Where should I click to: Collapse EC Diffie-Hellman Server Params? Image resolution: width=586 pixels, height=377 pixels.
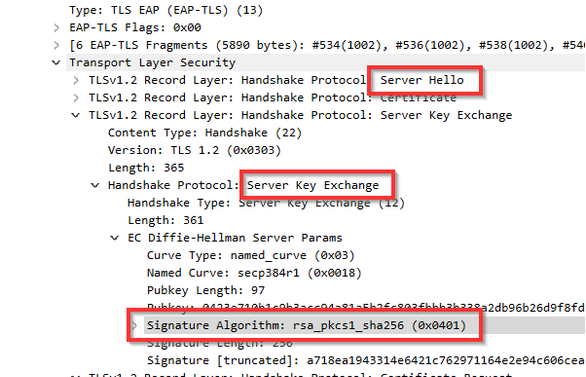[x=115, y=238]
